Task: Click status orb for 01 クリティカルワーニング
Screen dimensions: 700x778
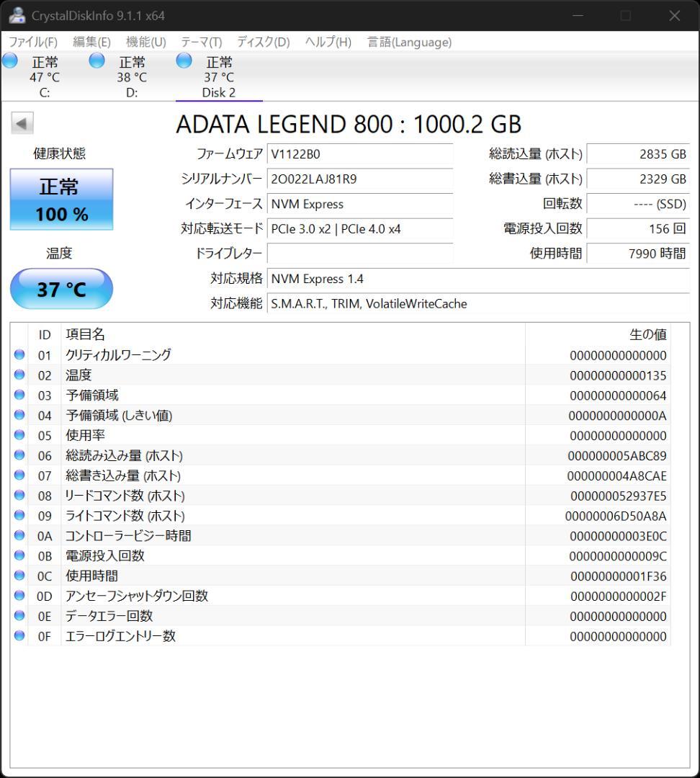Action: pos(19,354)
